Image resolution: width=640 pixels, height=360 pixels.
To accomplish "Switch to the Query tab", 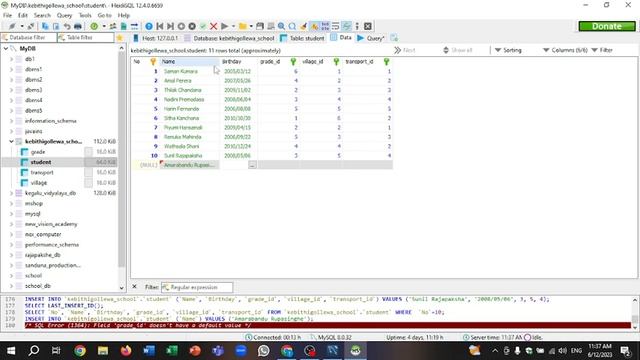I will [x=370, y=38].
